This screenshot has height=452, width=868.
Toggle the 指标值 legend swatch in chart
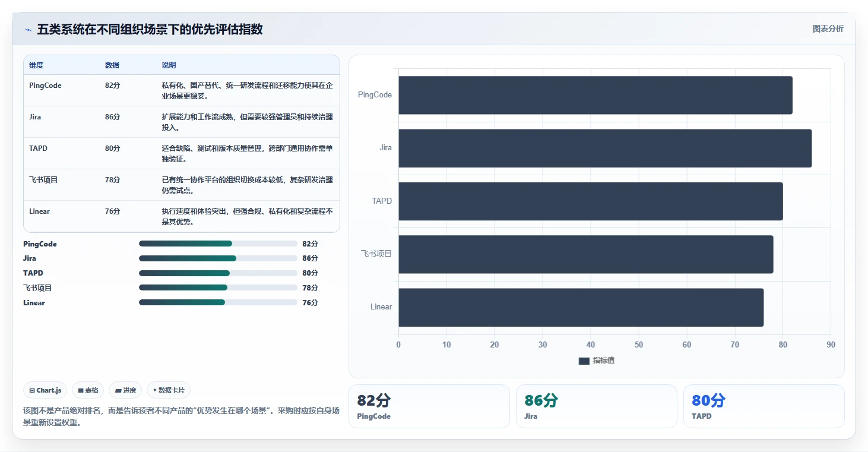(584, 361)
